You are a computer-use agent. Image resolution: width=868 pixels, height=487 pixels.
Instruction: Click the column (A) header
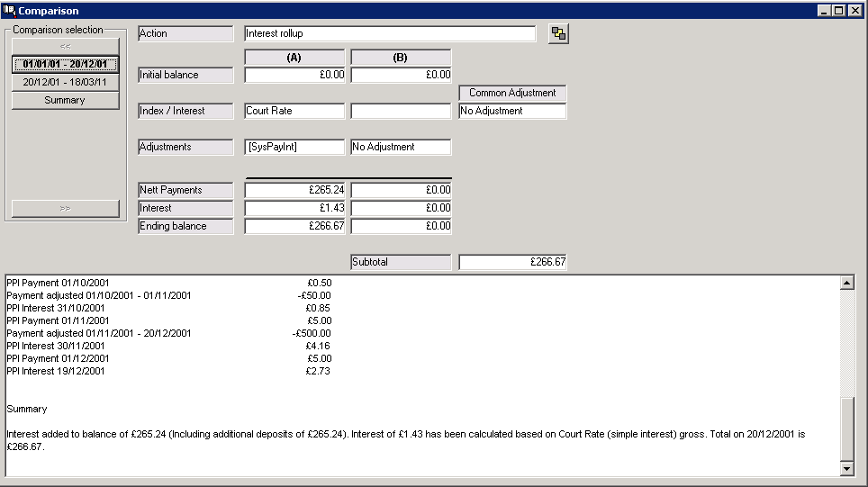click(294, 58)
